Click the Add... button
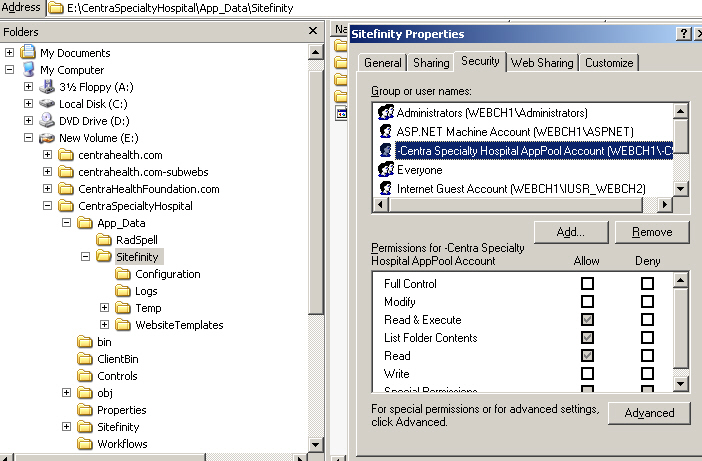 pyautogui.click(x=571, y=232)
